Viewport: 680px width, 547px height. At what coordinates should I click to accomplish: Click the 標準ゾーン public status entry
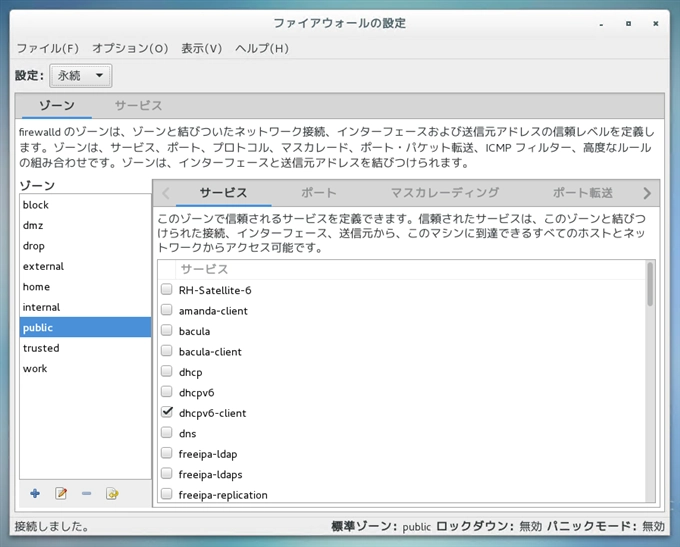381,526
